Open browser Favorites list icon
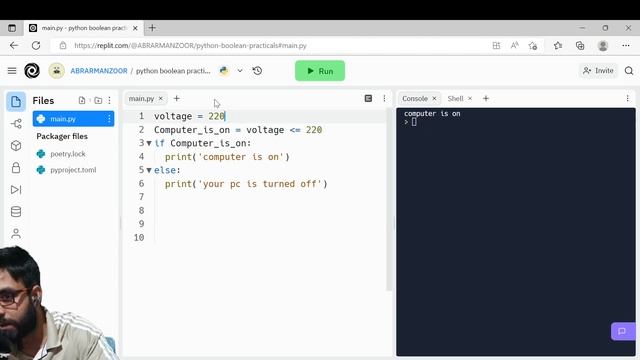Screen dimensions: 640x360 (558, 45)
